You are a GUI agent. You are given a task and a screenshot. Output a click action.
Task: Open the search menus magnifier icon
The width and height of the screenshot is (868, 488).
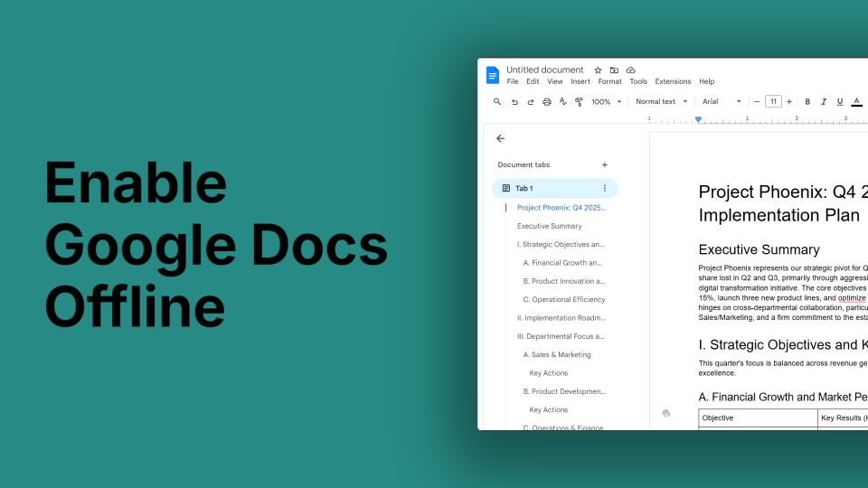(x=497, y=102)
